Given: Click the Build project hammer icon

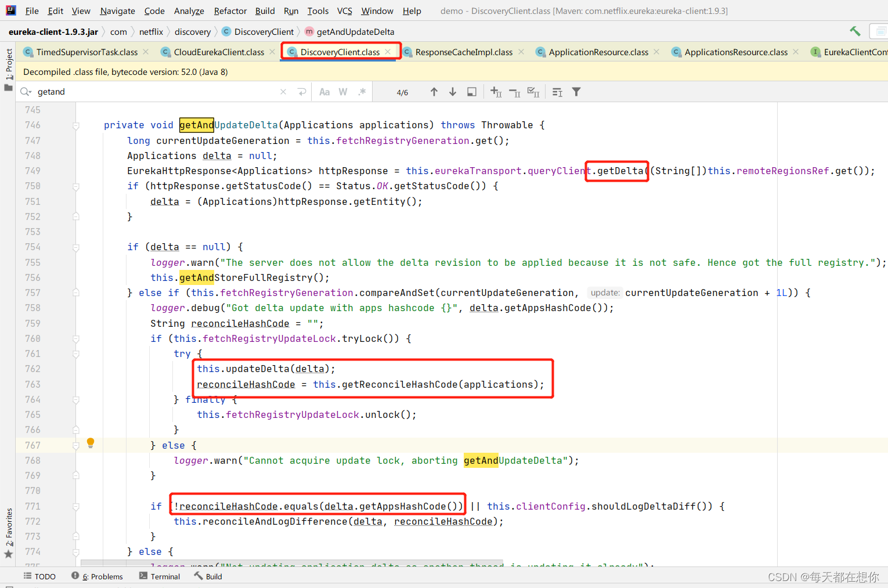Looking at the screenshot, I should (x=855, y=31).
